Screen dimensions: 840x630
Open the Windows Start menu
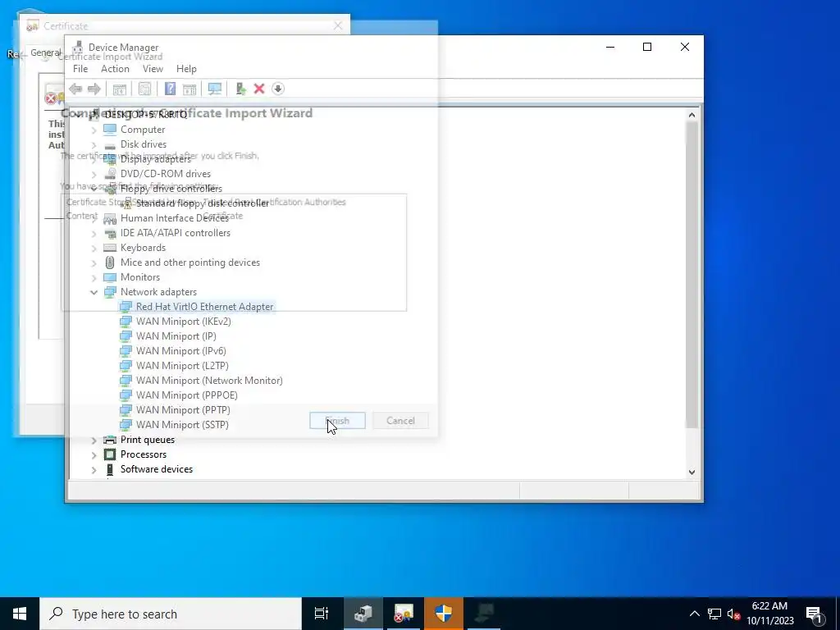tap(20, 614)
